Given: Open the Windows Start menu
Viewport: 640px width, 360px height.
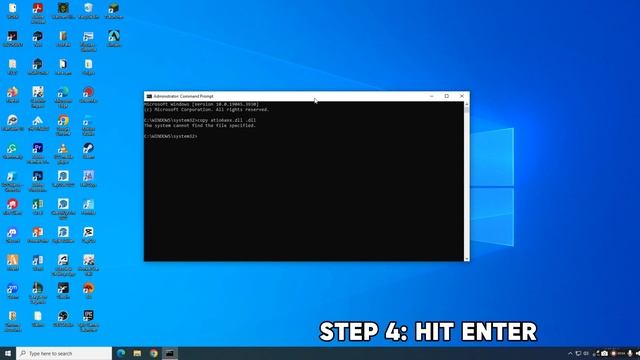Looking at the screenshot, I should tap(8, 353).
